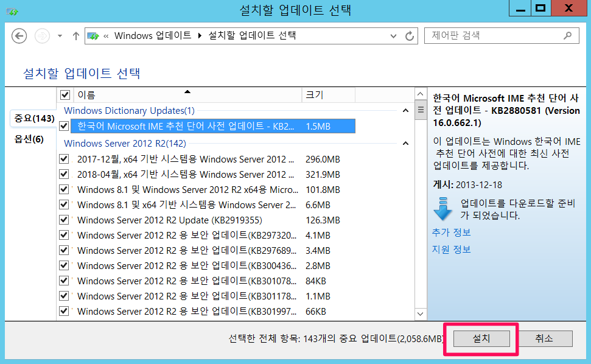The width and height of the screenshot is (591, 364).
Task: Select the 중요(143) tab
Action: point(34,119)
